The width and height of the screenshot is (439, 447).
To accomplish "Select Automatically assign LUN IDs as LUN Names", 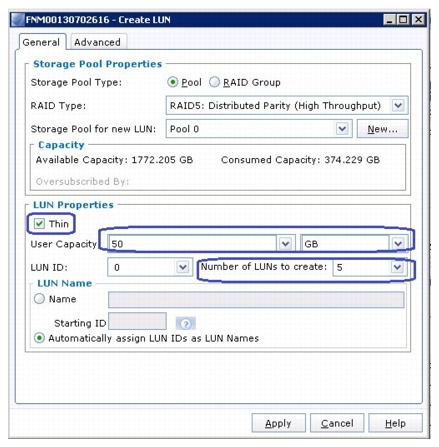I will pos(39,338).
